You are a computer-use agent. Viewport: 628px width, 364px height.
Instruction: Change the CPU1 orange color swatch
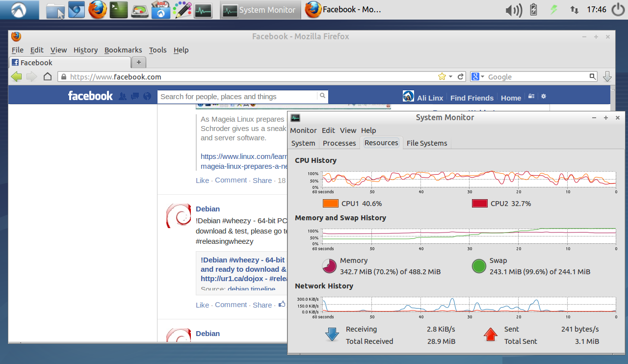tap(331, 204)
